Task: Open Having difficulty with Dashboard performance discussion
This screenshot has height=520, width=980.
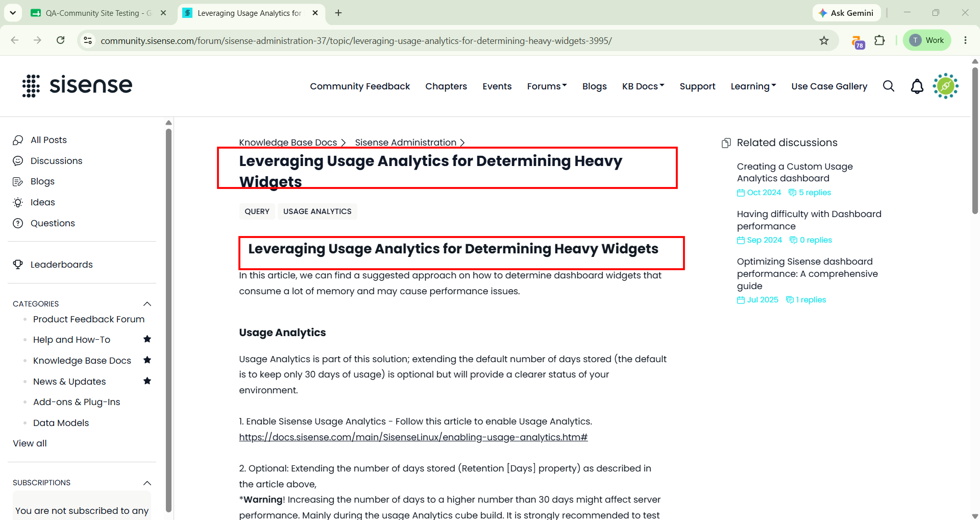Action: tap(809, 220)
